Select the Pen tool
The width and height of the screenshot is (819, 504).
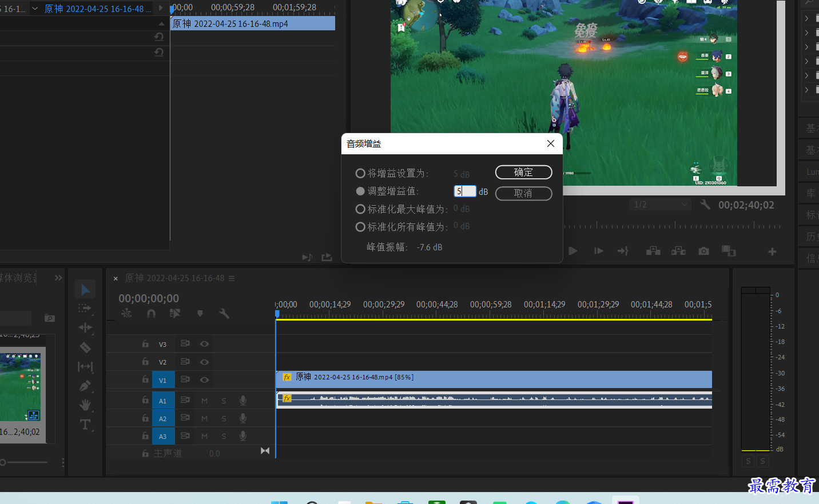(x=85, y=386)
